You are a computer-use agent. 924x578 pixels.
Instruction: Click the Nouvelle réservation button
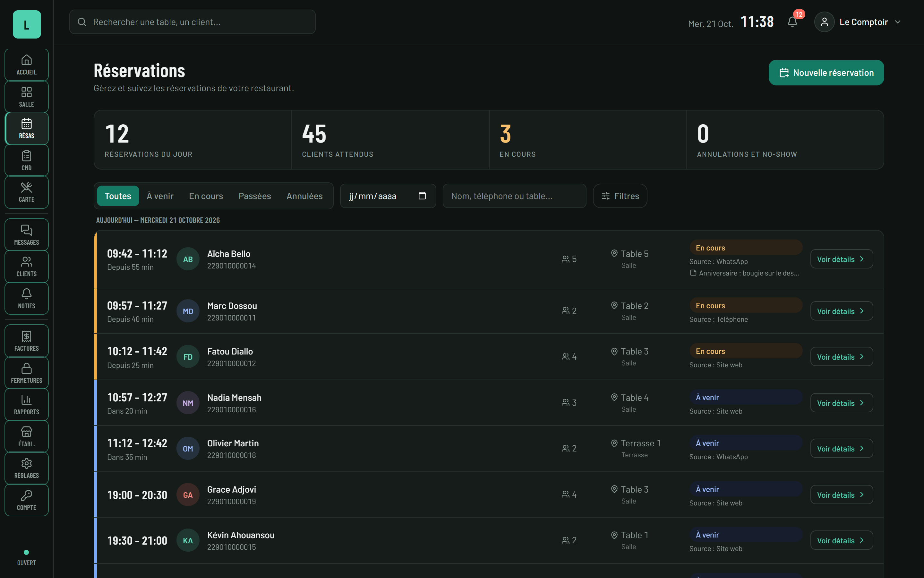[826, 73]
